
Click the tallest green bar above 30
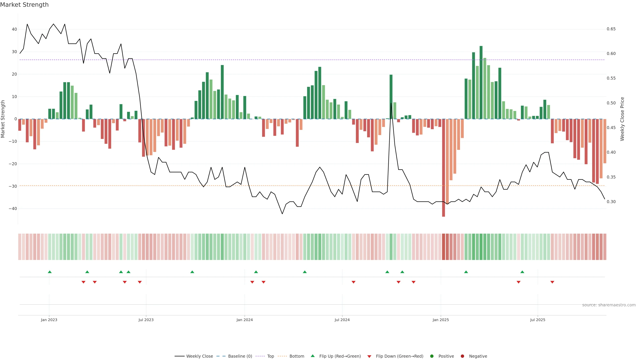click(x=481, y=82)
